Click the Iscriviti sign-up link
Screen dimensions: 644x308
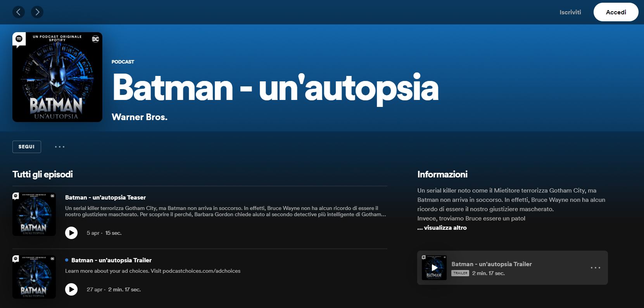click(570, 12)
